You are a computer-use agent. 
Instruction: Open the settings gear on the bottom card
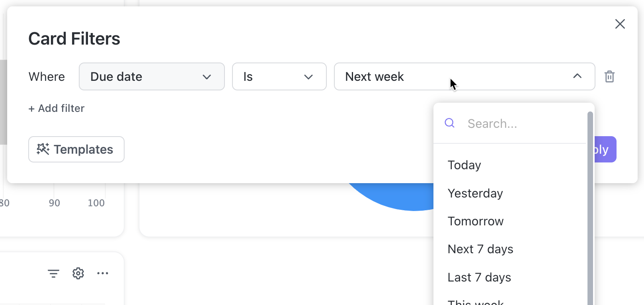[78, 273]
